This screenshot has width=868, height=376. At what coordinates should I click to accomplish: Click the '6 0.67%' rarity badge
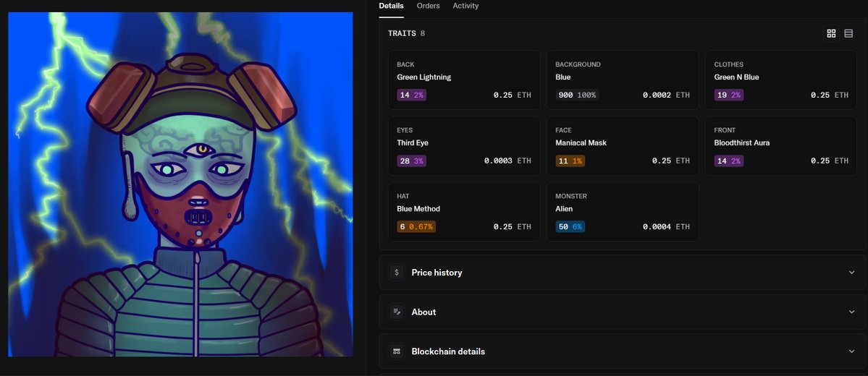416,227
